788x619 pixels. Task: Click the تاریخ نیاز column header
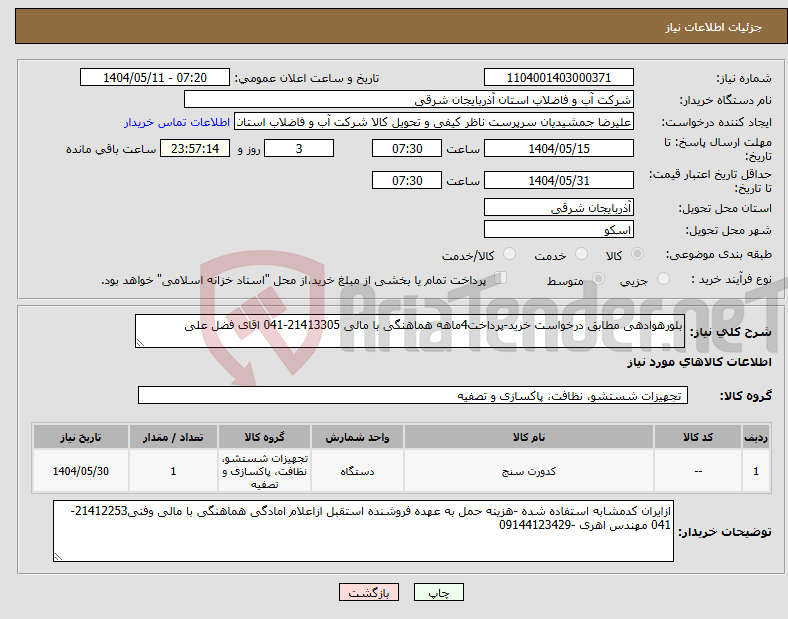click(x=80, y=437)
